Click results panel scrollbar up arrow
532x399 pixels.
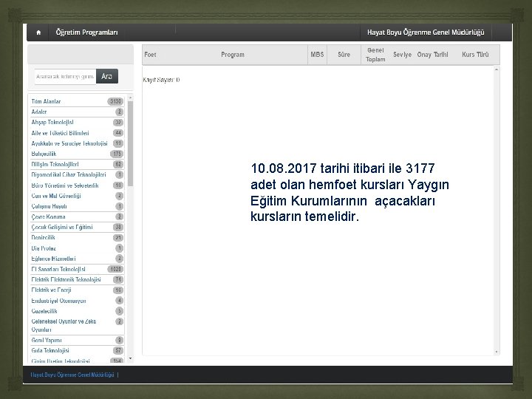coord(497,69)
